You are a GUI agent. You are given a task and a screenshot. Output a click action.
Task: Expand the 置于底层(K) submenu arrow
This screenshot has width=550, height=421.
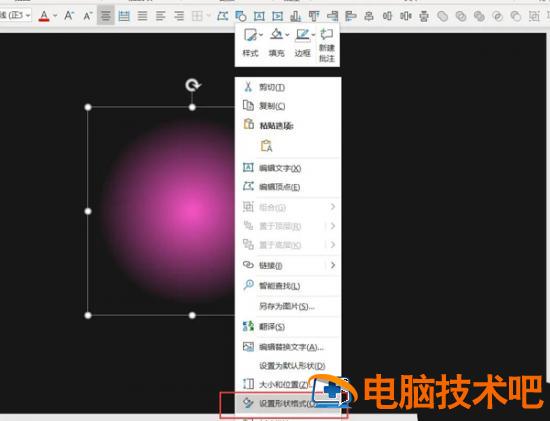pos(333,245)
